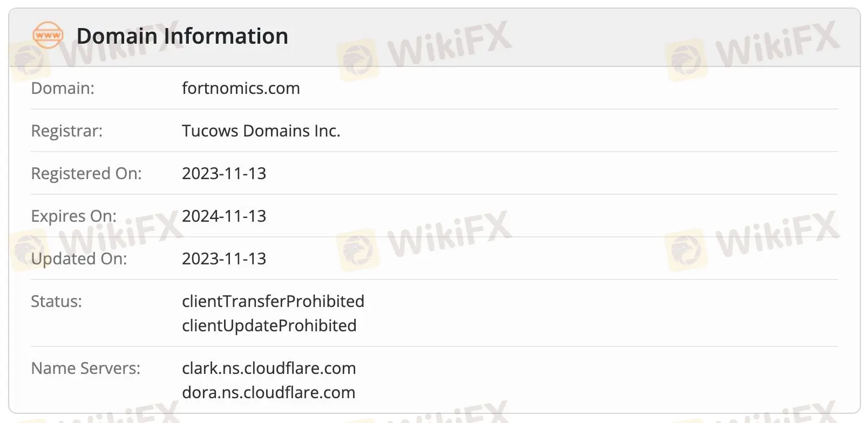
Task: Select the clientUpdateProhibited status
Action: click(269, 325)
